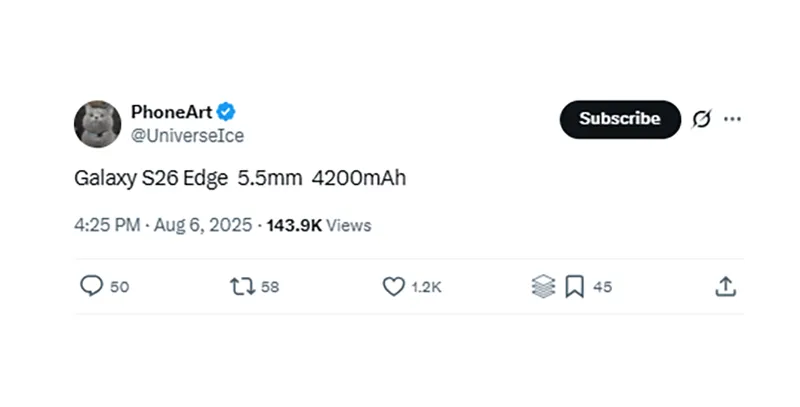Click the bookmark count 45
The width and height of the screenshot is (800, 407).
pos(602,287)
